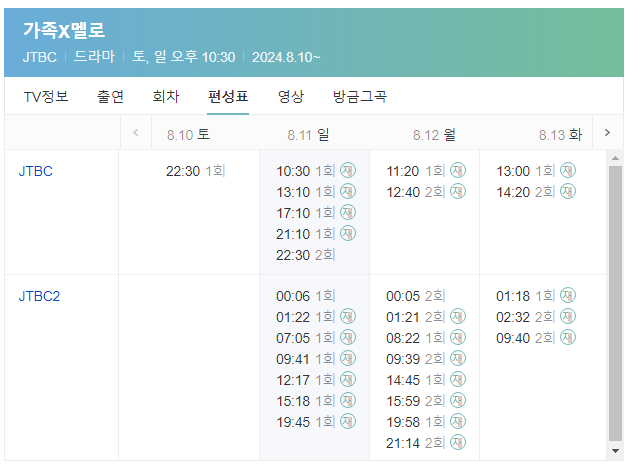Screen dimensions: 631x468
Task: Select the 8.11 일 date header
Action: pos(308,134)
